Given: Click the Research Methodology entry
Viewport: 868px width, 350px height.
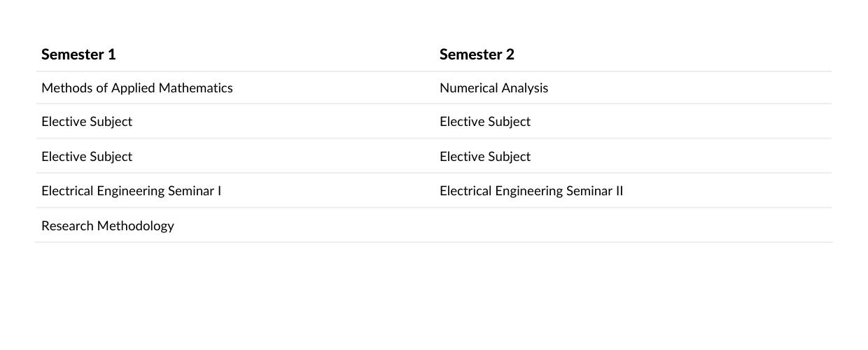Looking at the screenshot, I should 108,226.
